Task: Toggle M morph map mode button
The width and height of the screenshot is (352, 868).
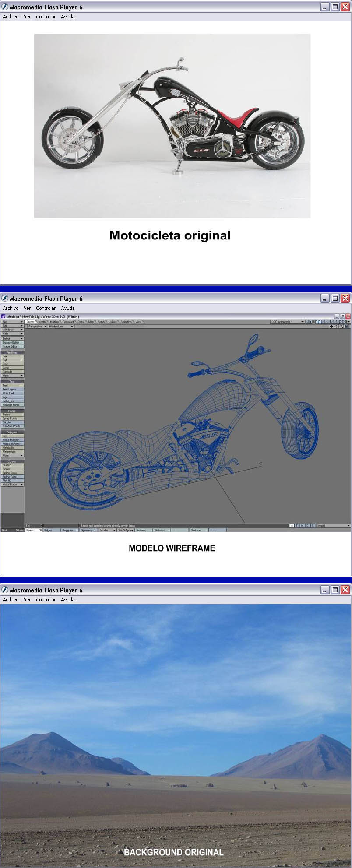Action: pyautogui.click(x=302, y=525)
